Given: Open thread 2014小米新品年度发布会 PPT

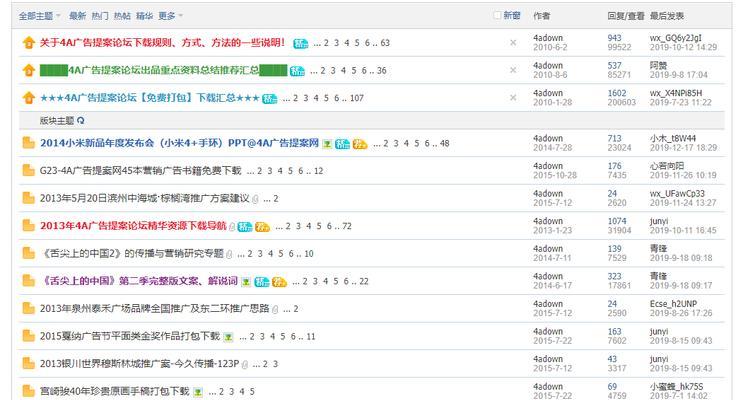Looking at the screenshot, I should [179, 143].
